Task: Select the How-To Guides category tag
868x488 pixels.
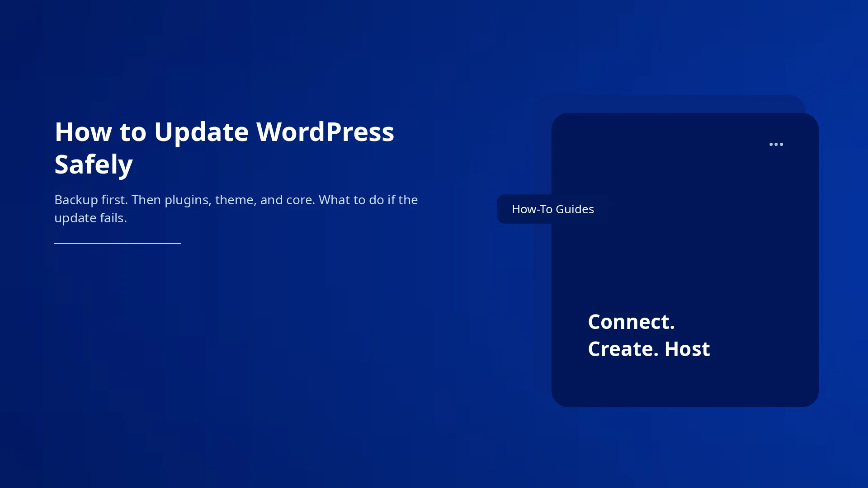Action: [x=553, y=209]
